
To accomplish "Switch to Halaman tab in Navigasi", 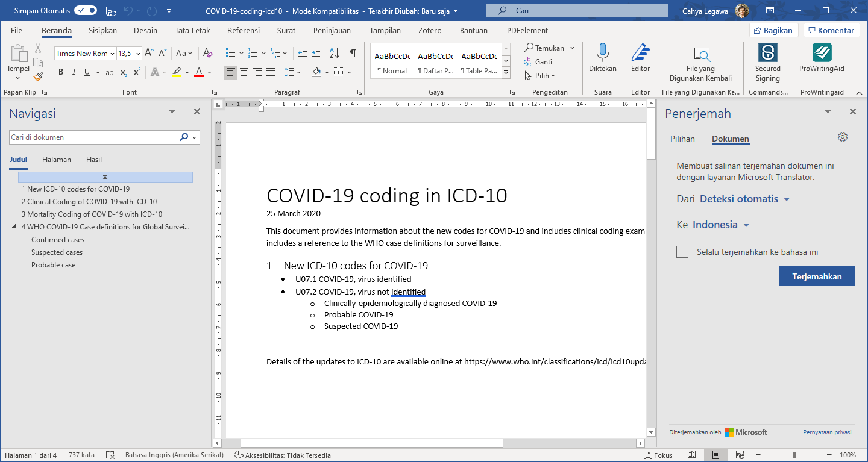I will [57, 160].
